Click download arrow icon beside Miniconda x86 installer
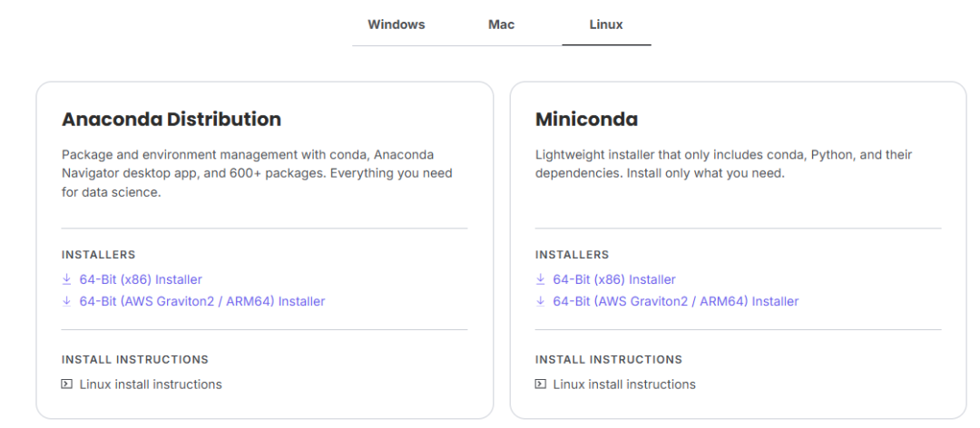 (541, 279)
